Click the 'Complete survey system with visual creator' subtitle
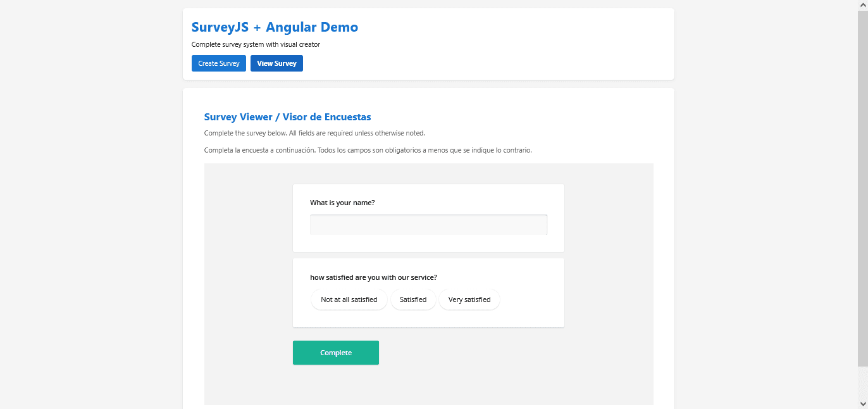 coord(256,45)
